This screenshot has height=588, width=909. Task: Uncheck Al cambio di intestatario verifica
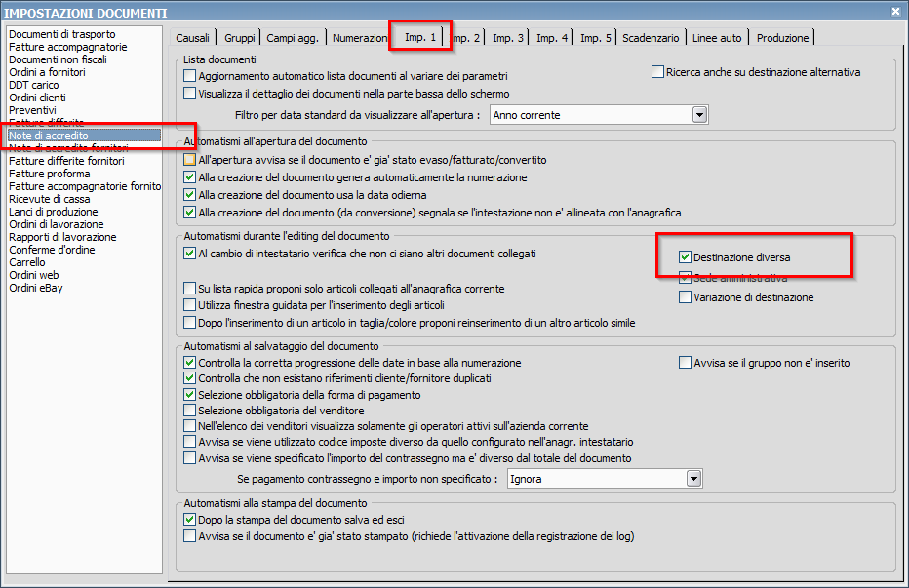[x=189, y=254]
